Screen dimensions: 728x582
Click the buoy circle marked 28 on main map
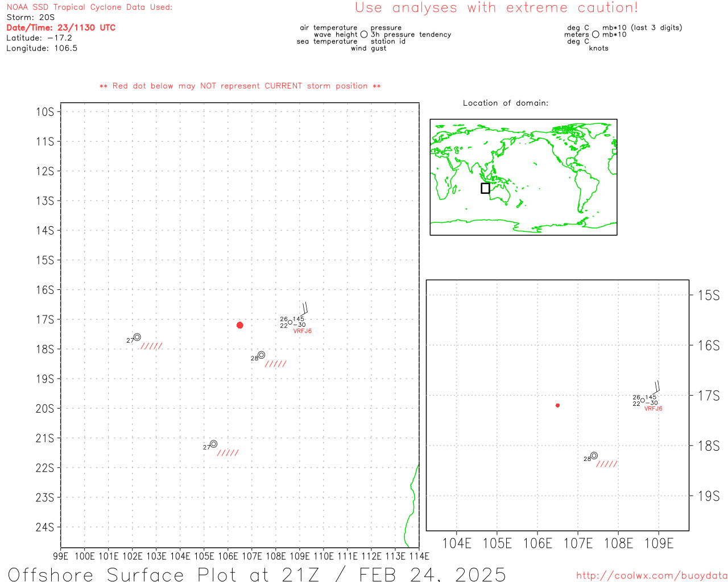tap(262, 355)
